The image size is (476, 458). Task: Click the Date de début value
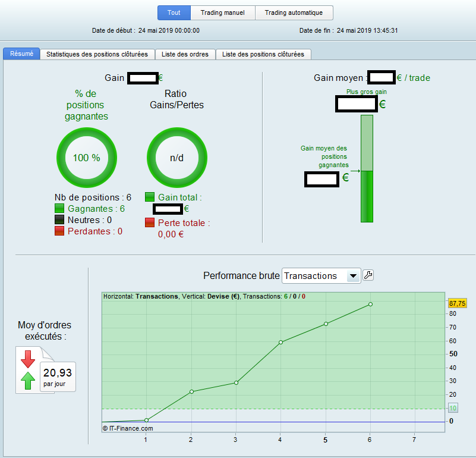[169, 30]
